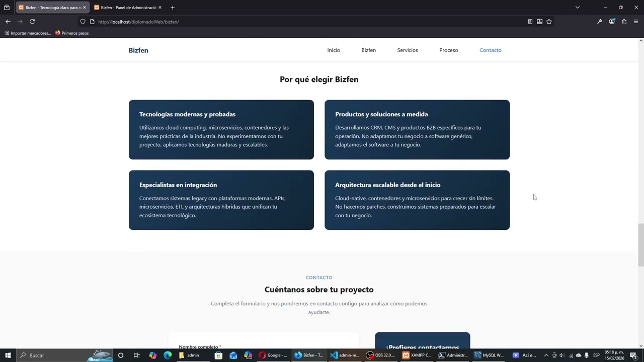The image size is (644, 362).
Task: Navigate to Proceso section
Action: (448, 50)
